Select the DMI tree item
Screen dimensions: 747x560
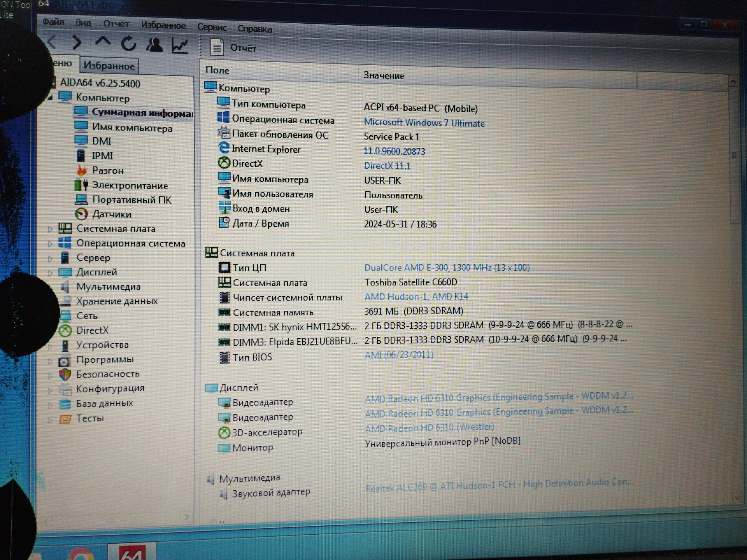pos(102,141)
